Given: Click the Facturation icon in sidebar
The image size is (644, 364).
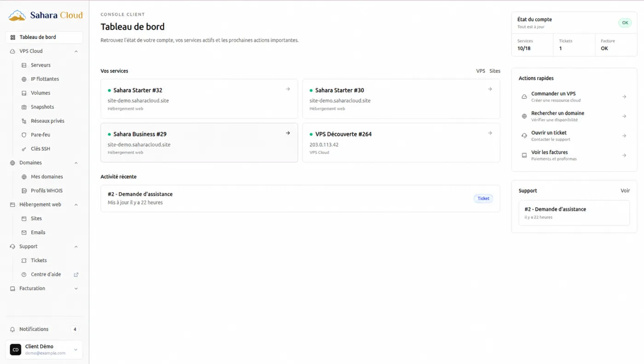Looking at the screenshot, I should pos(13,288).
